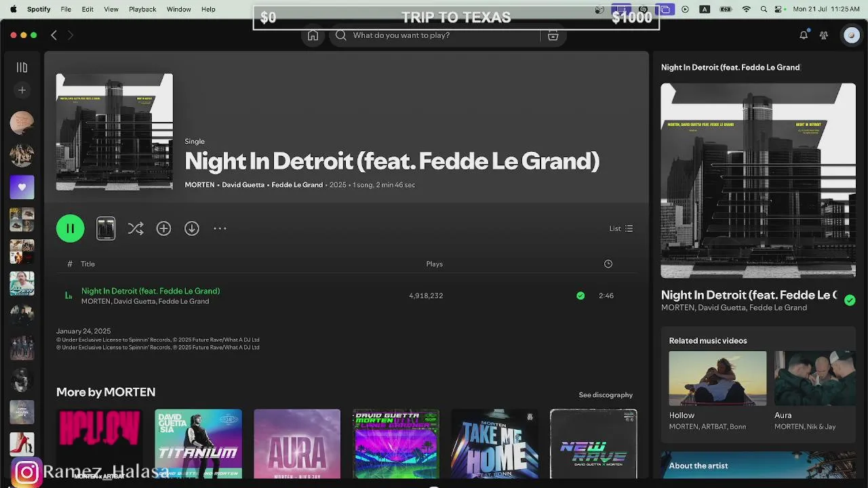
Task: Click the duration clock column header
Action: 608,264
